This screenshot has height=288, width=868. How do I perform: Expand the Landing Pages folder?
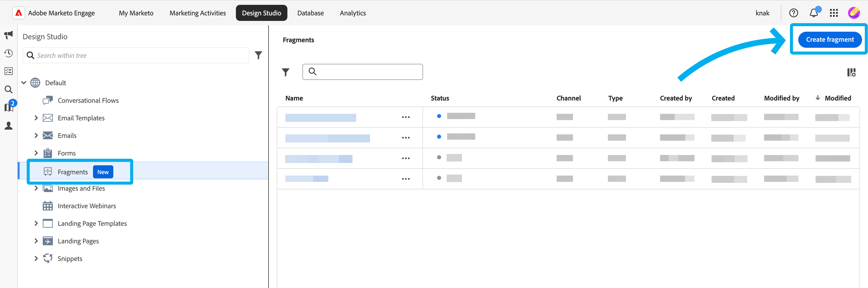36,241
